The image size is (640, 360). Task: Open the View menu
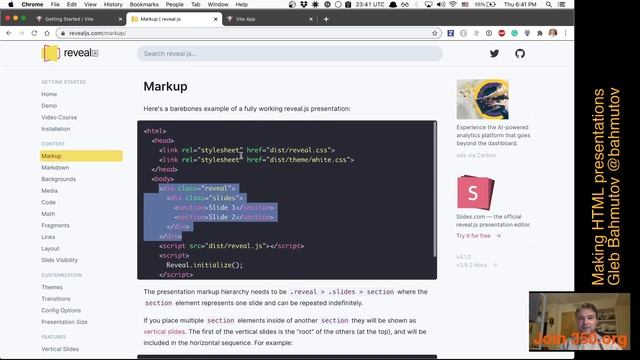pyautogui.click(x=90, y=4)
